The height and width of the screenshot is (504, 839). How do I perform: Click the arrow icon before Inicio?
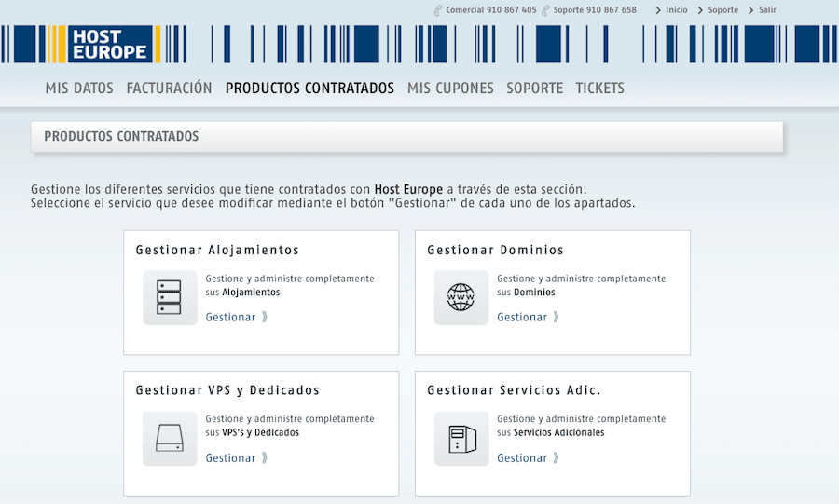pos(658,10)
